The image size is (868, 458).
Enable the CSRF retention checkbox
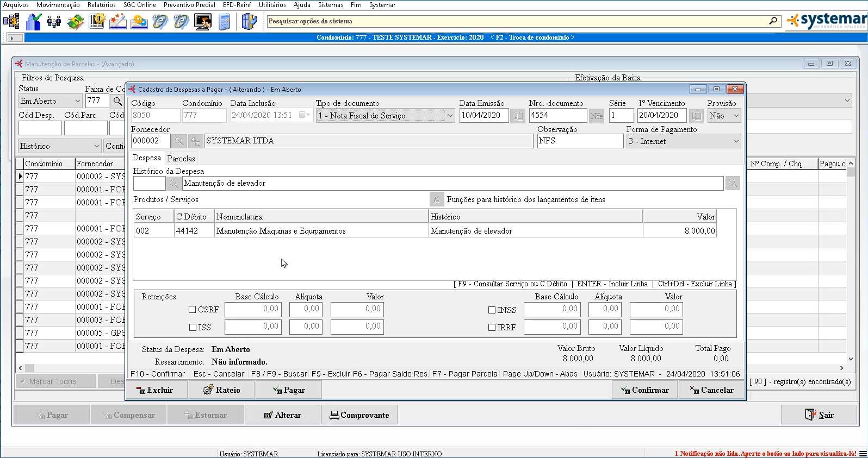tap(193, 310)
